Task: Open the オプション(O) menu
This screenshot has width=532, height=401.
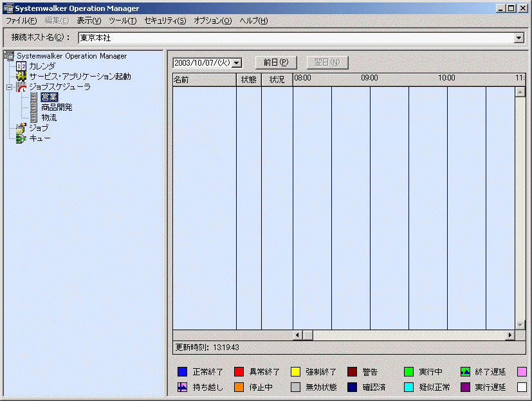Action: [213, 21]
